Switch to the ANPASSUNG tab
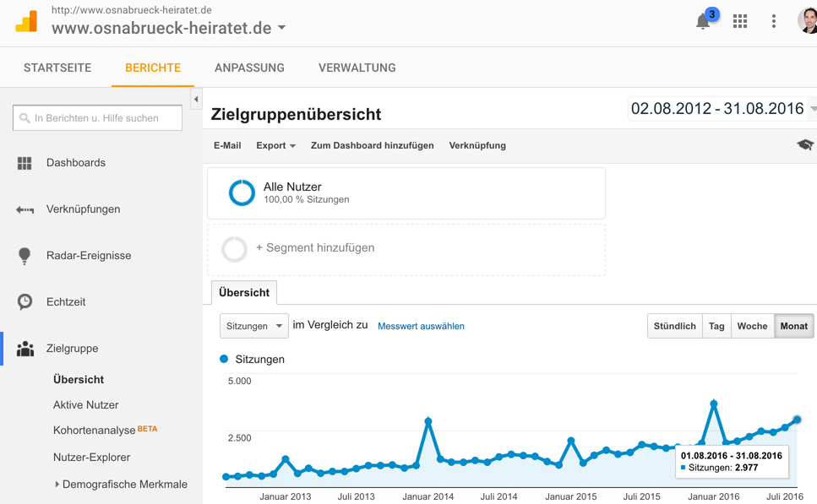 249,68
